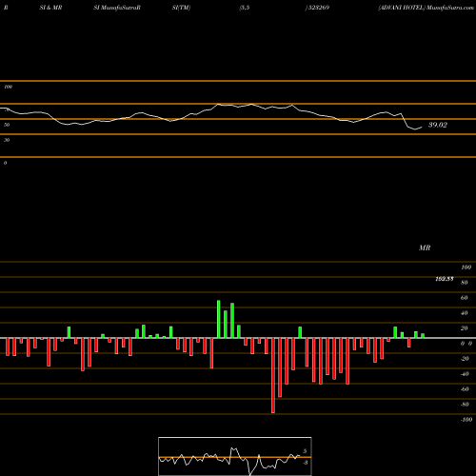Click the (5,5 parameter text in header
Screen dimensions: 476x476
(x=245, y=8)
